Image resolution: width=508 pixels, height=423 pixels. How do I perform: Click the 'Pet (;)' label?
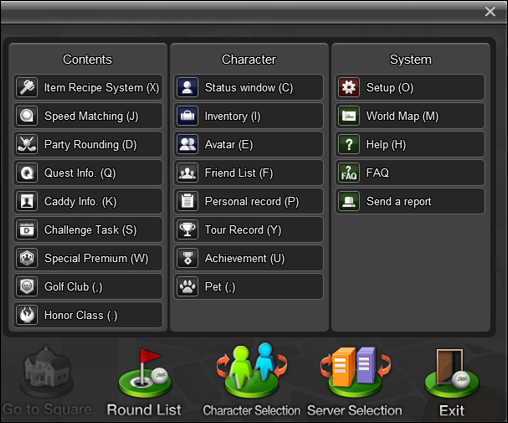pos(220,287)
